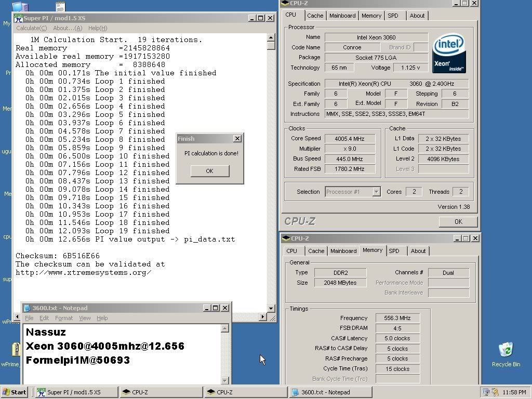Open About tab in upper CPU-Z window
This screenshot has height=399, width=532.
[417, 16]
